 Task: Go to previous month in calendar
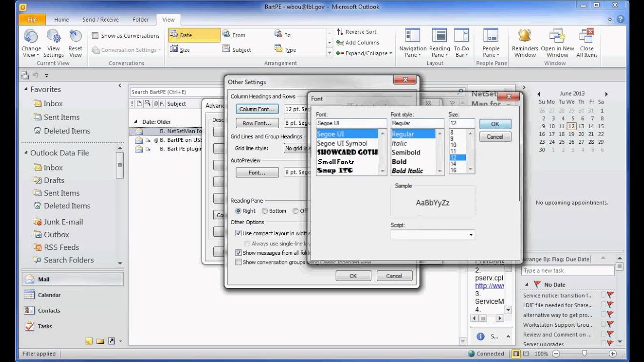point(539,94)
